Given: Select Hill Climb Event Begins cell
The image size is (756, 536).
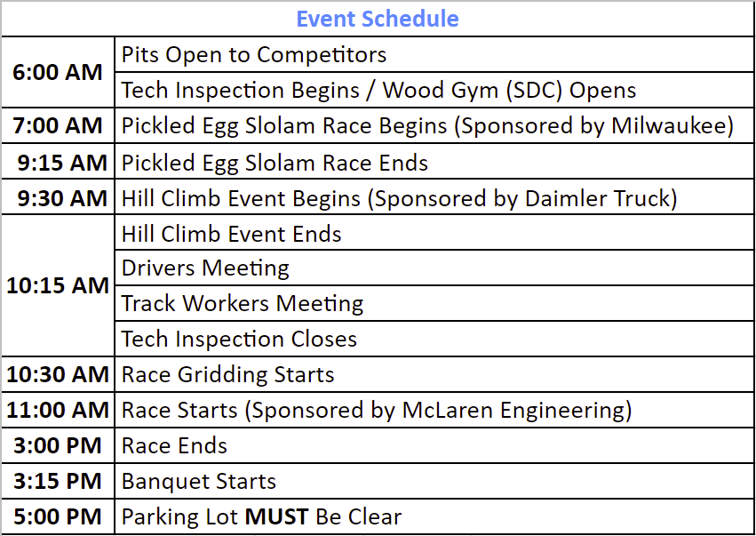Looking at the screenshot, I should (434, 196).
